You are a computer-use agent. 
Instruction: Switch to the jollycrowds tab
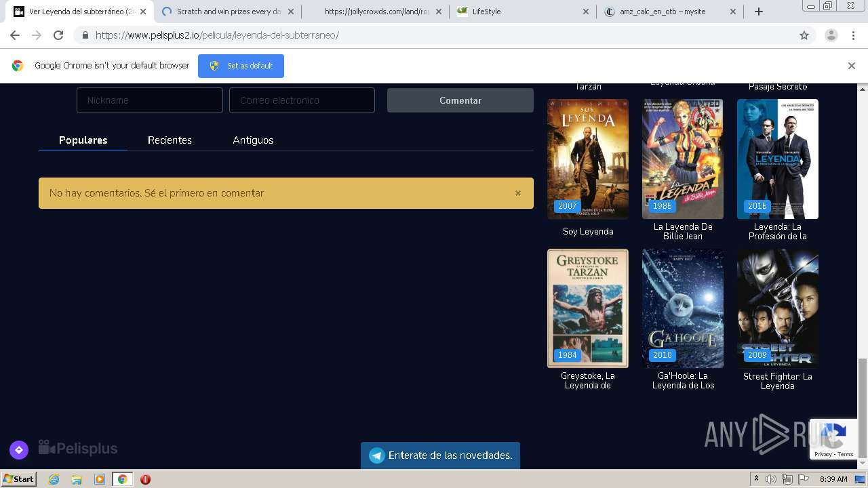click(x=375, y=12)
